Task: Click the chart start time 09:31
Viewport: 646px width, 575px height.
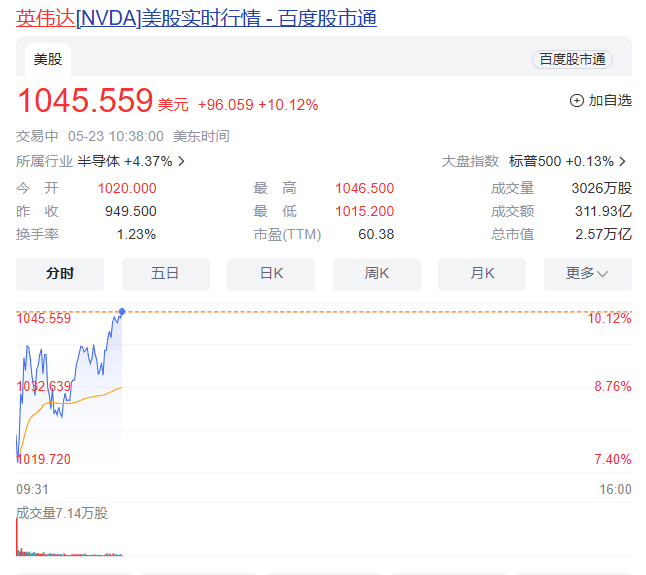Action: [33, 490]
